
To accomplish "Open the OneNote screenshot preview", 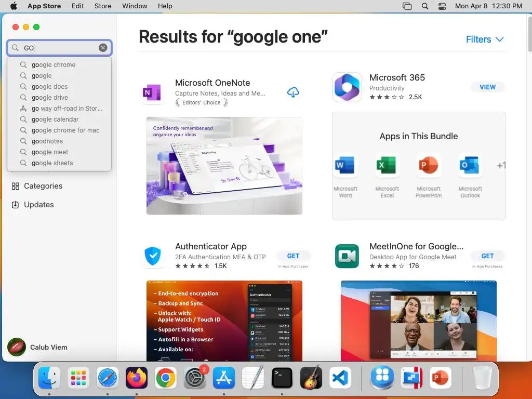I will pos(224,166).
